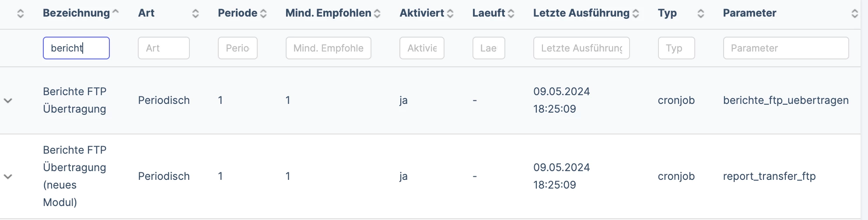
Task: Expand the Berichte FTP Übertragung row
Action: (x=8, y=100)
